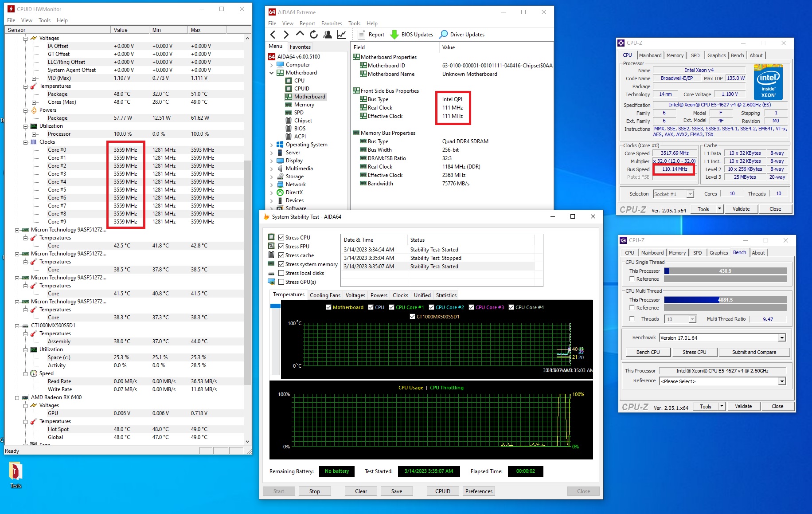Go forward in AIDA64 navigation
Screen dimensions: 812x514
coord(286,35)
